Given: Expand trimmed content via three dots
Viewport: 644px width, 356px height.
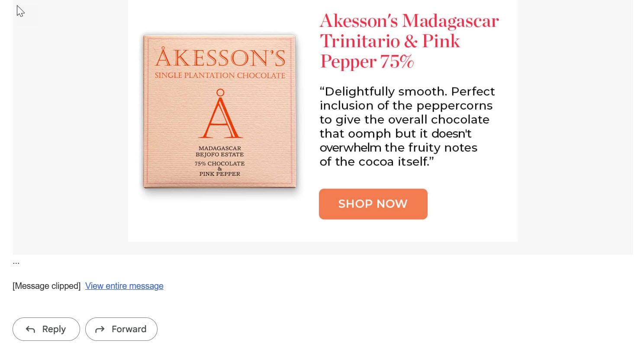Looking at the screenshot, I should pos(16,262).
